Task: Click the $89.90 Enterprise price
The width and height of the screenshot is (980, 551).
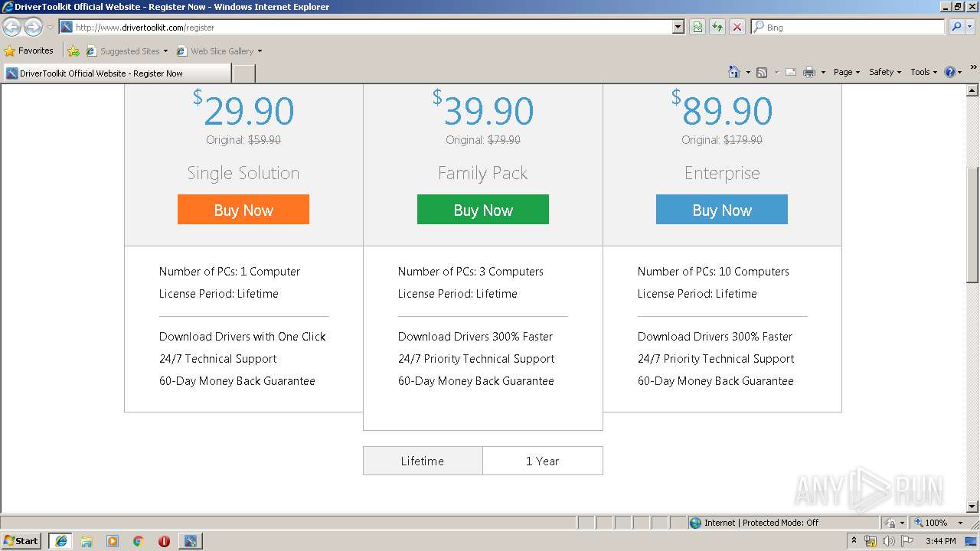Action: point(722,109)
